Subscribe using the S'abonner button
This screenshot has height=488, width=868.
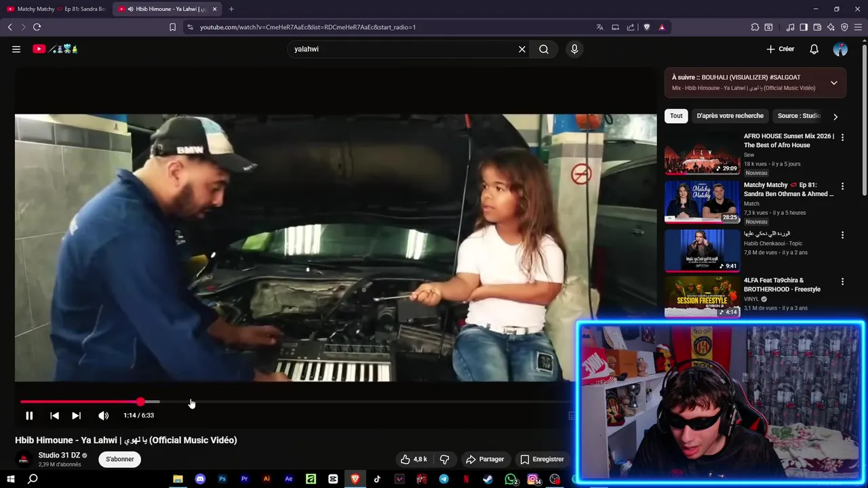120,459
